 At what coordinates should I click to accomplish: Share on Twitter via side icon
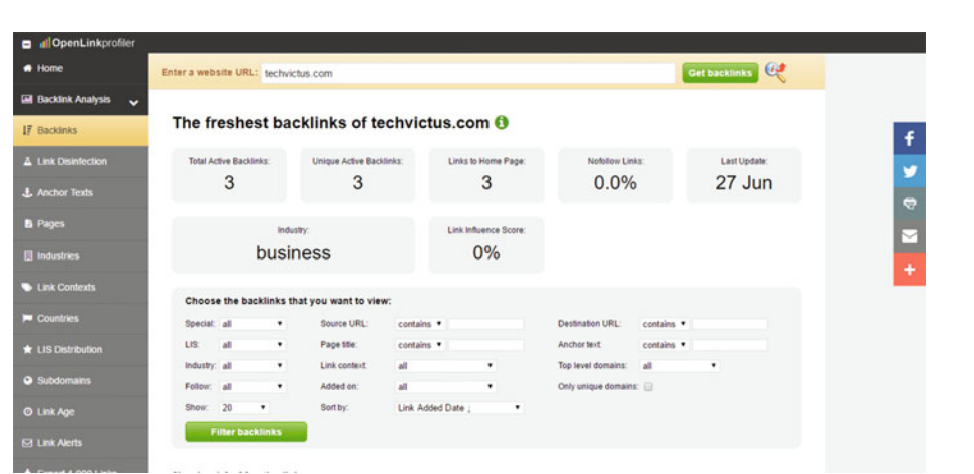(x=909, y=171)
